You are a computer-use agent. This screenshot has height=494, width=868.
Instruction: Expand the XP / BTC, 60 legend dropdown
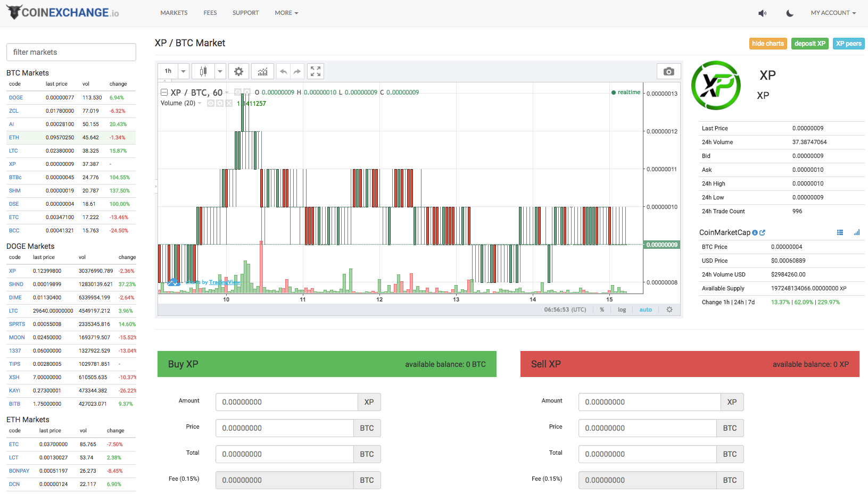227,93
